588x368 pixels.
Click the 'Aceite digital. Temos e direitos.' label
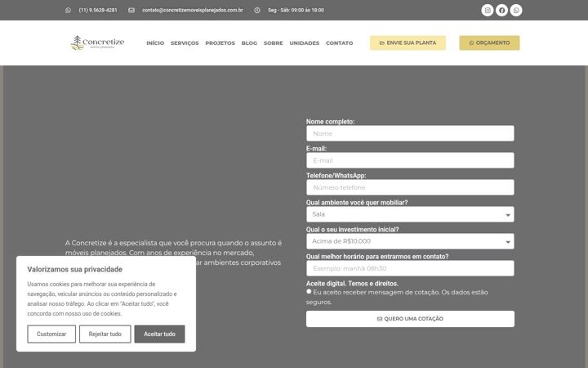pyautogui.click(x=352, y=284)
